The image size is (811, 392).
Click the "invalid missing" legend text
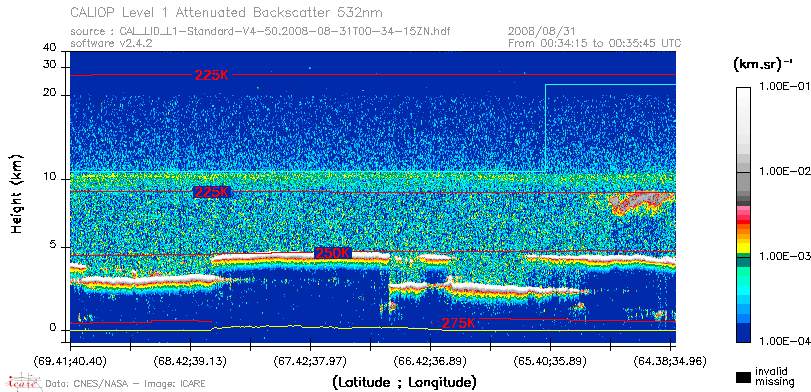(x=774, y=377)
